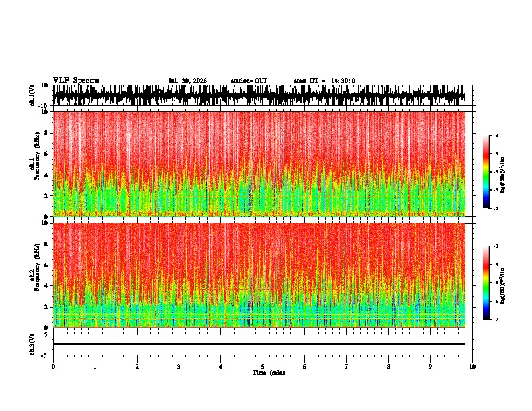Click the "ch.3(V)" y-axis label
The width and height of the screenshot is (532, 411).
(x=32, y=345)
